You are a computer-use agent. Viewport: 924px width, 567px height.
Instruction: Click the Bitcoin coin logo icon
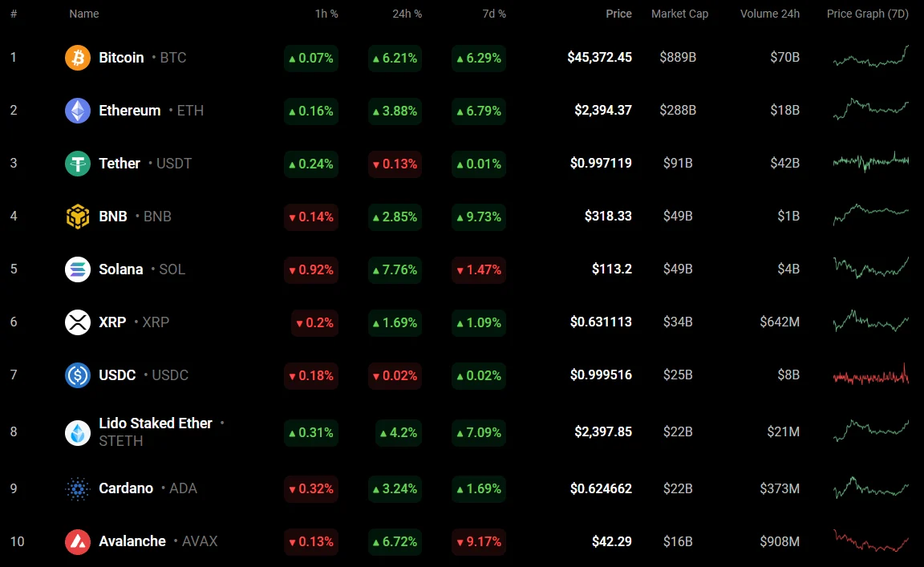click(78, 58)
